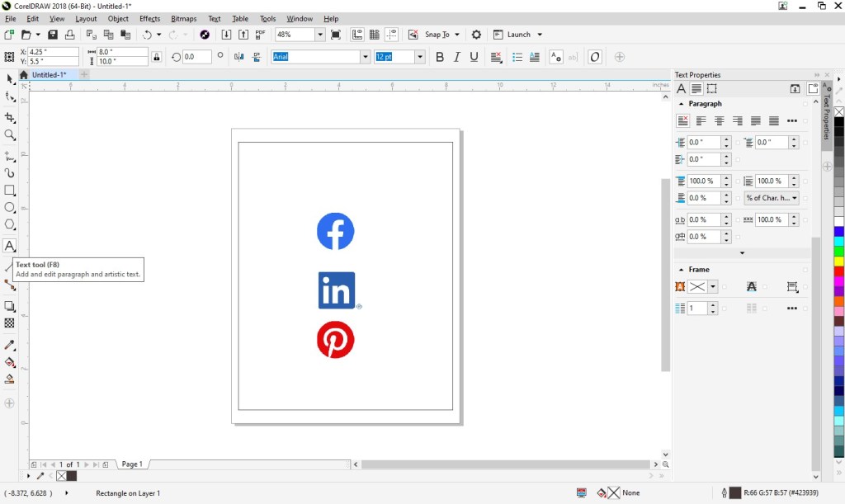The height and width of the screenshot is (504, 845).
Task: Collapse the Paragraph section
Action: click(x=681, y=104)
